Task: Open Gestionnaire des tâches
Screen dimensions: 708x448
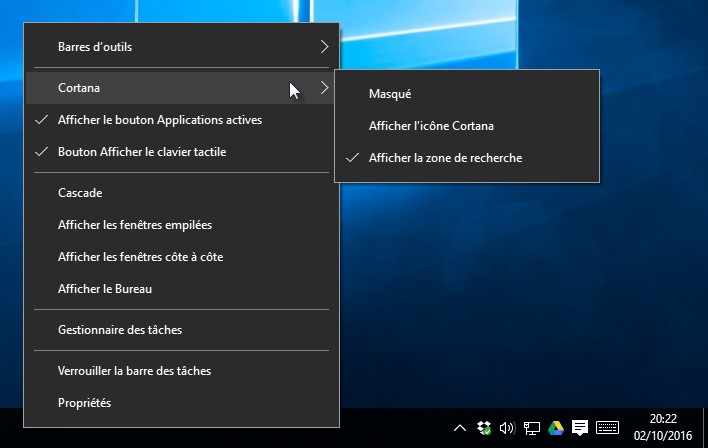Action: [120, 329]
